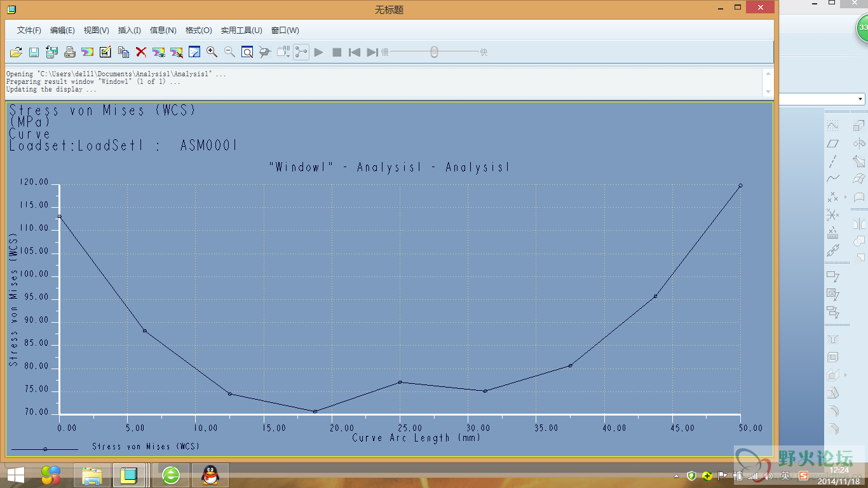Click the graph title "Window1" - Analysis1
Viewport: 868px width, 488px height.
[x=390, y=167]
